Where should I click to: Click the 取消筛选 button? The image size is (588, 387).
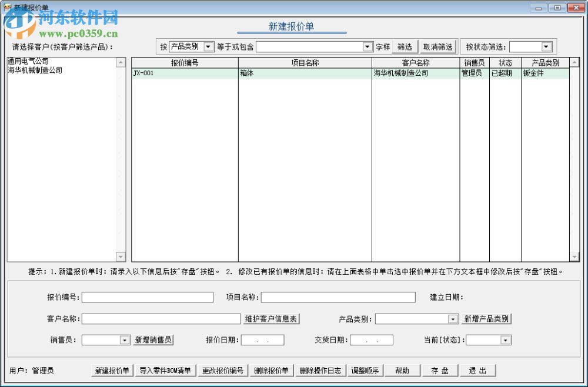pos(438,47)
